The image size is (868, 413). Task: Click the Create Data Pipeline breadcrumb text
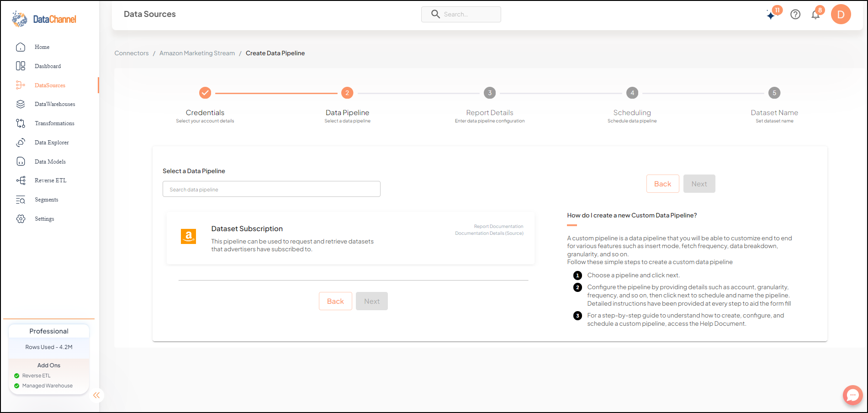coord(275,53)
